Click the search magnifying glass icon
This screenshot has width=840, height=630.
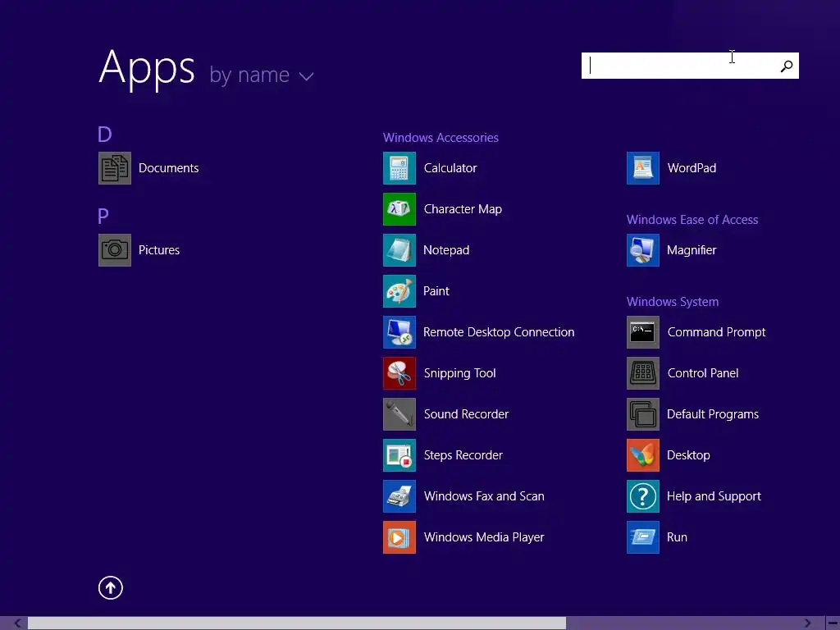[x=787, y=66]
